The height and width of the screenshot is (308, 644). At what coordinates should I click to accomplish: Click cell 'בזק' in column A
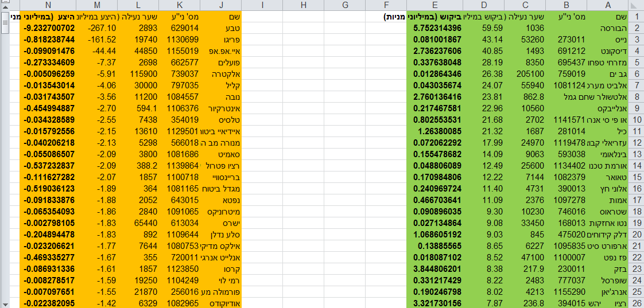coord(608,270)
